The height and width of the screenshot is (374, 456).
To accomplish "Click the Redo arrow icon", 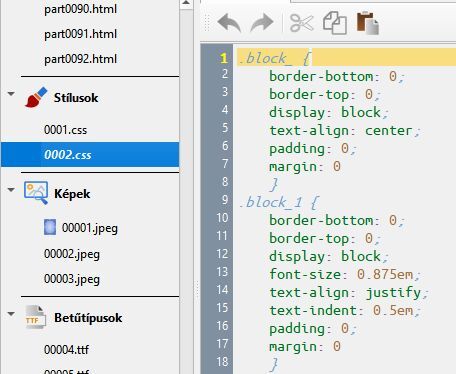I will (x=262, y=23).
